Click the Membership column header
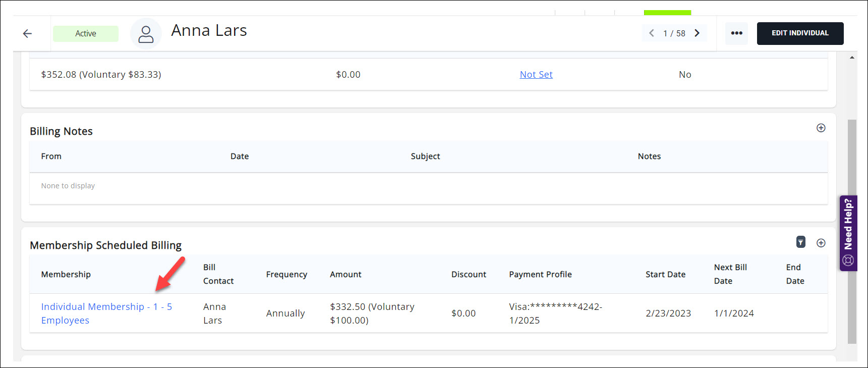The width and height of the screenshot is (868, 368). (x=66, y=275)
